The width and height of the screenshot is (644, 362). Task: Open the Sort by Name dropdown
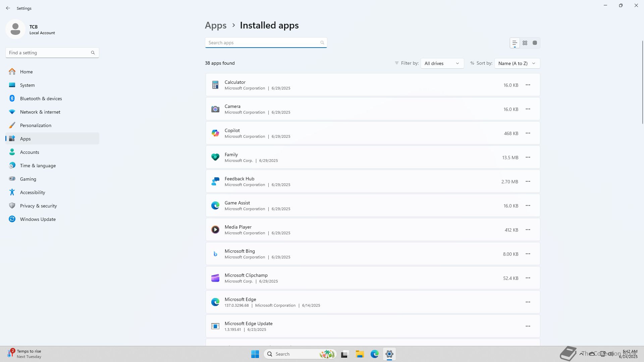click(x=517, y=63)
